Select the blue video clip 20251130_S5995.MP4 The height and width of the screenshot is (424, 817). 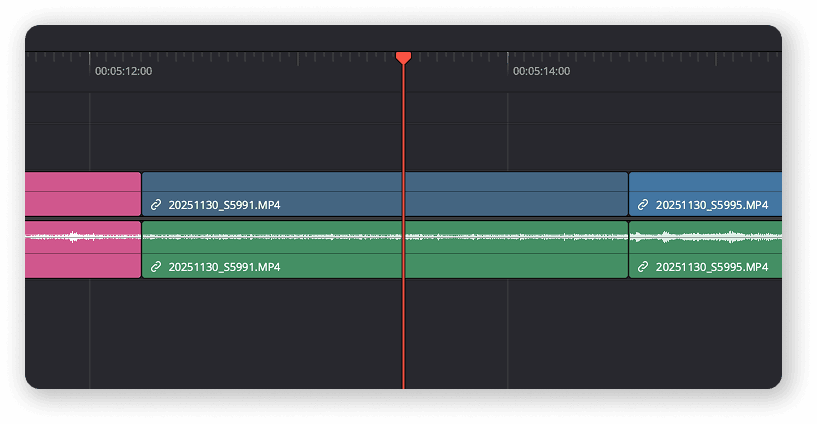[705, 194]
